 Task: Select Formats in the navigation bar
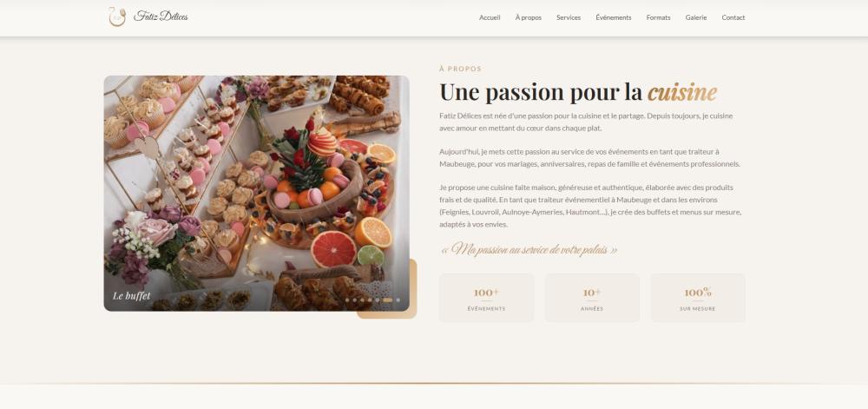pyautogui.click(x=658, y=17)
